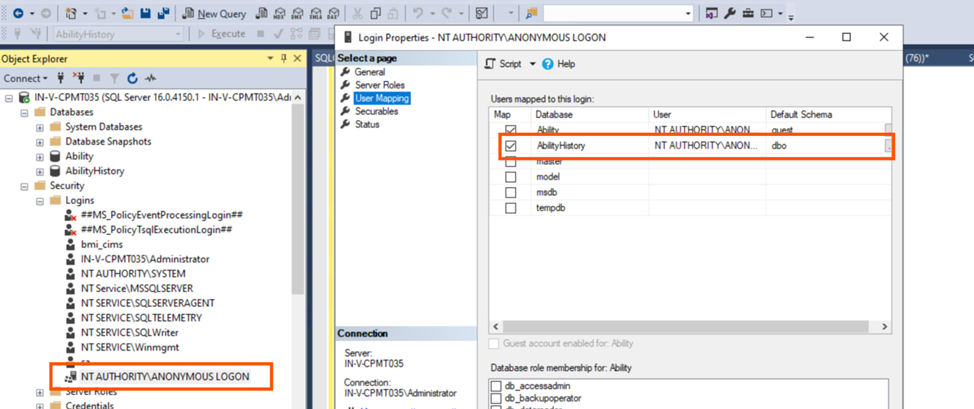Close the Object Explorer panel
974x409 pixels.
[297, 58]
